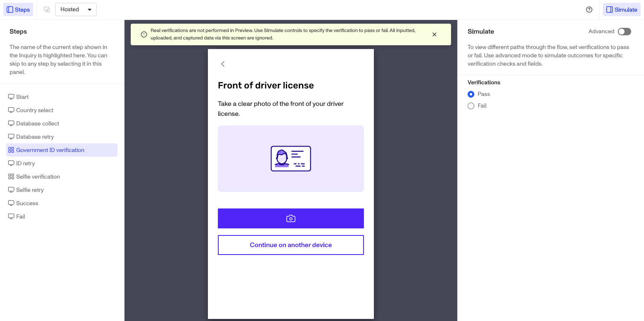This screenshot has height=321, width=644.
Task: Select the Pass verification radio
Action: pyautogui.click(x=471, y=94)
